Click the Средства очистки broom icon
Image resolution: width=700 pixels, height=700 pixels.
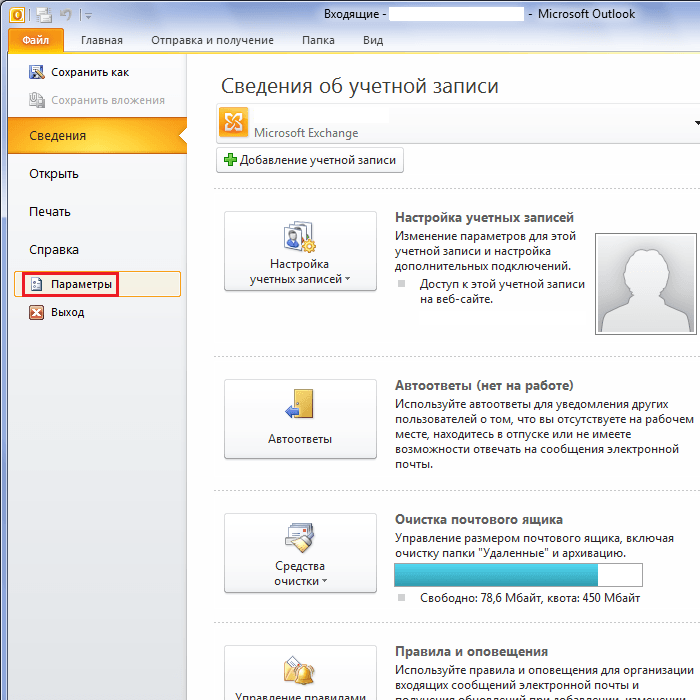(300, 538)
